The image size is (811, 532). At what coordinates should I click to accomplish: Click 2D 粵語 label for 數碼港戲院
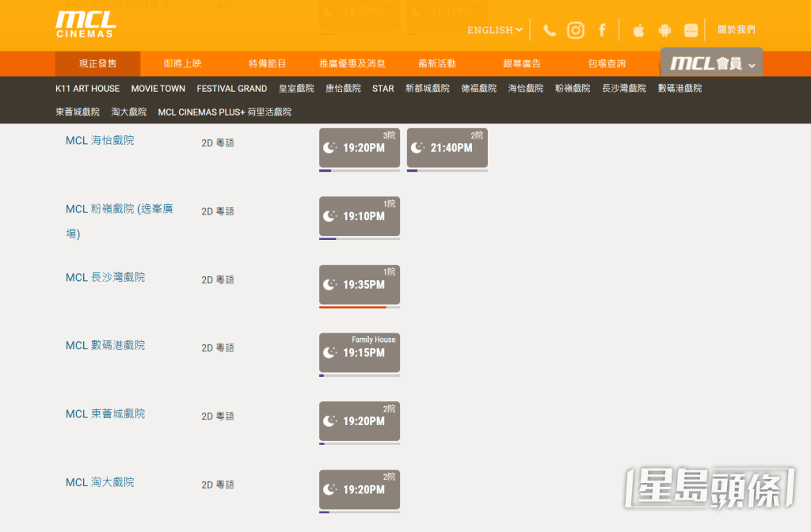pyautogui.click(x=218, y=348)
